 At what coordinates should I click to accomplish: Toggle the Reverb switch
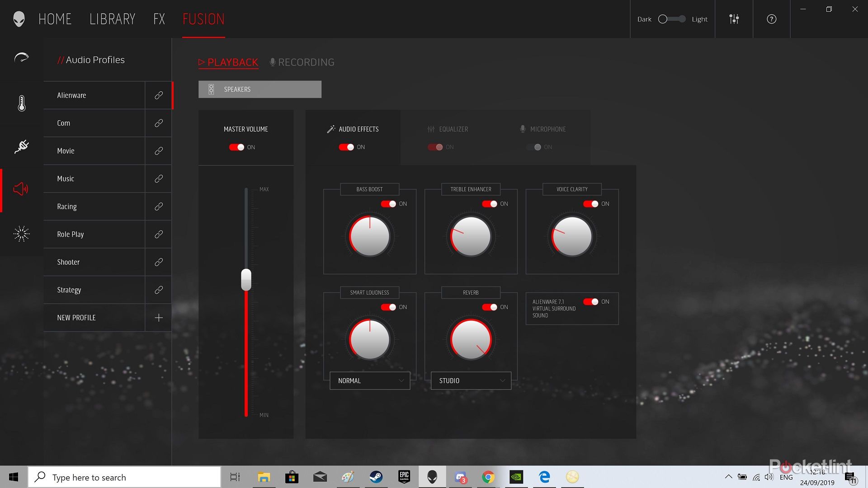coord(490,307)
